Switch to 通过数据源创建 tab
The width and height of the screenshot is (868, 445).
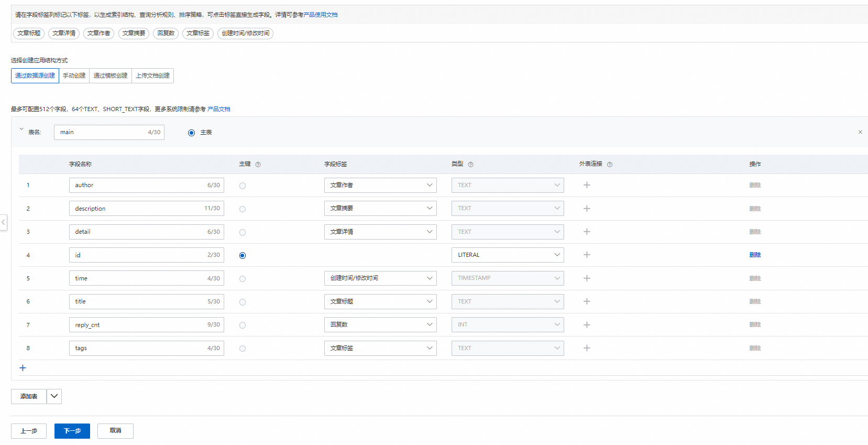(35, 75)
